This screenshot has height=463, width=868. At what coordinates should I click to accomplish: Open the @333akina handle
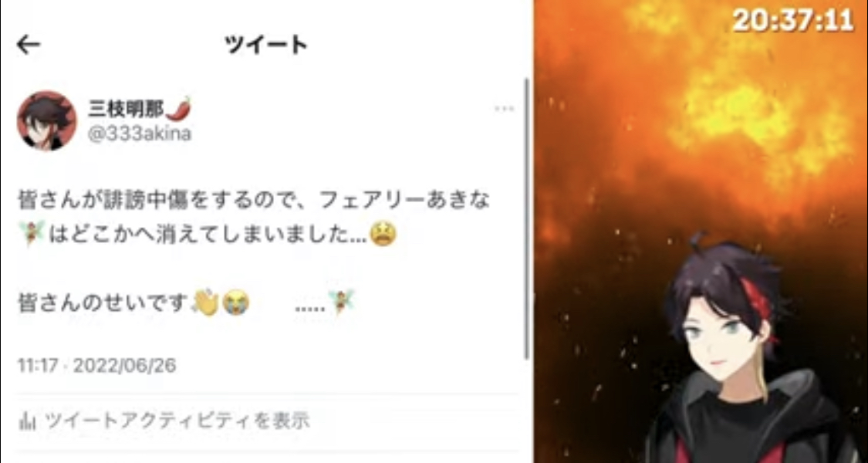point(140,133)
